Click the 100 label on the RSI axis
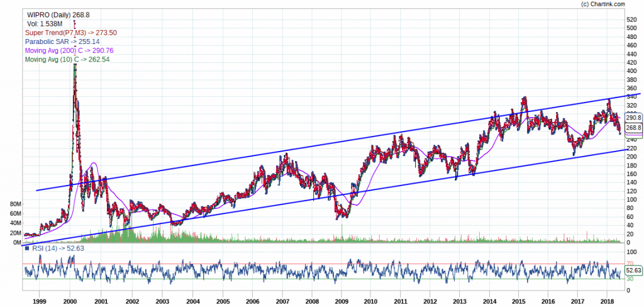 pyautogui.click(x=630, y=252)
